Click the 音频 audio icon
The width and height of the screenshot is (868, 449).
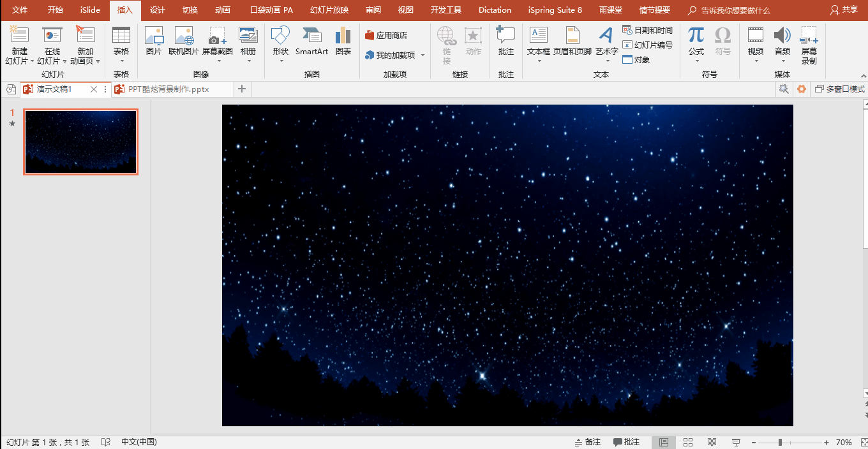782,41
